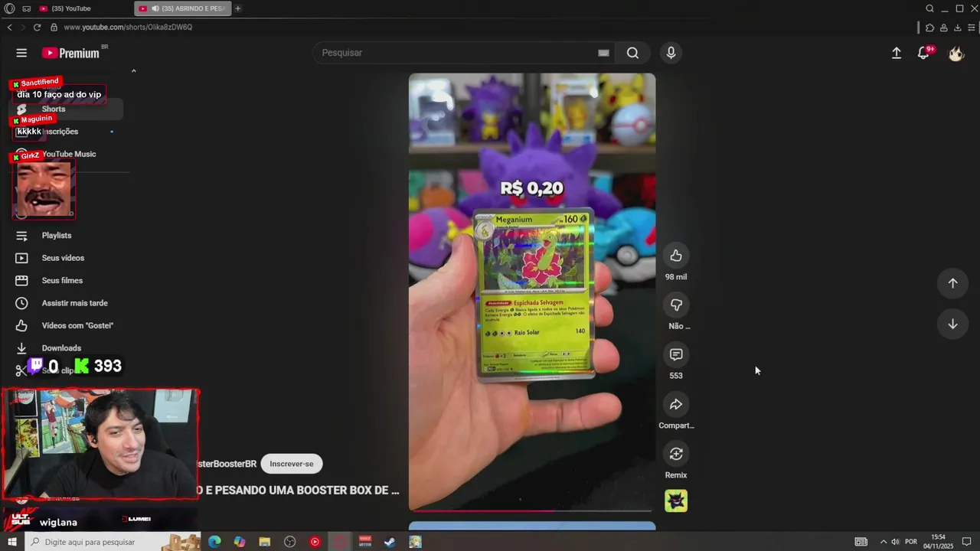Start voice search with the microphone

click(671, 53)
